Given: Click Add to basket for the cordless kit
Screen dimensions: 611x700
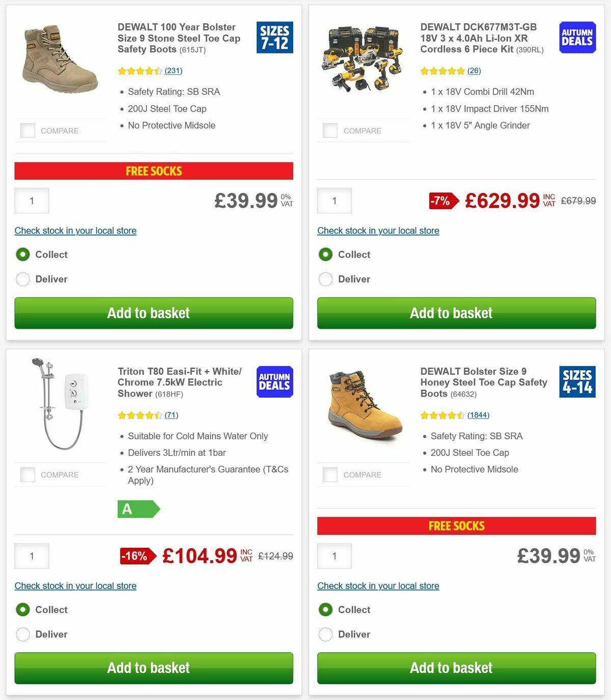Looking at the screenshot, I should click(456, 313).
